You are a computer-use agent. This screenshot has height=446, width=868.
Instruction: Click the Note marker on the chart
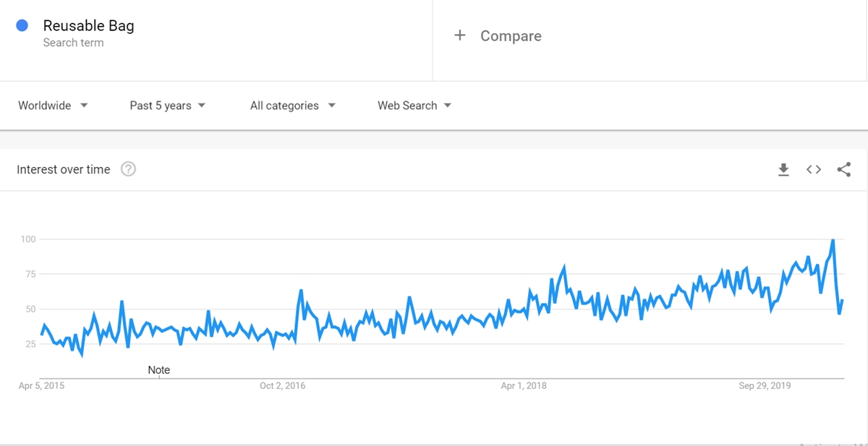click(x=159, y=370)
